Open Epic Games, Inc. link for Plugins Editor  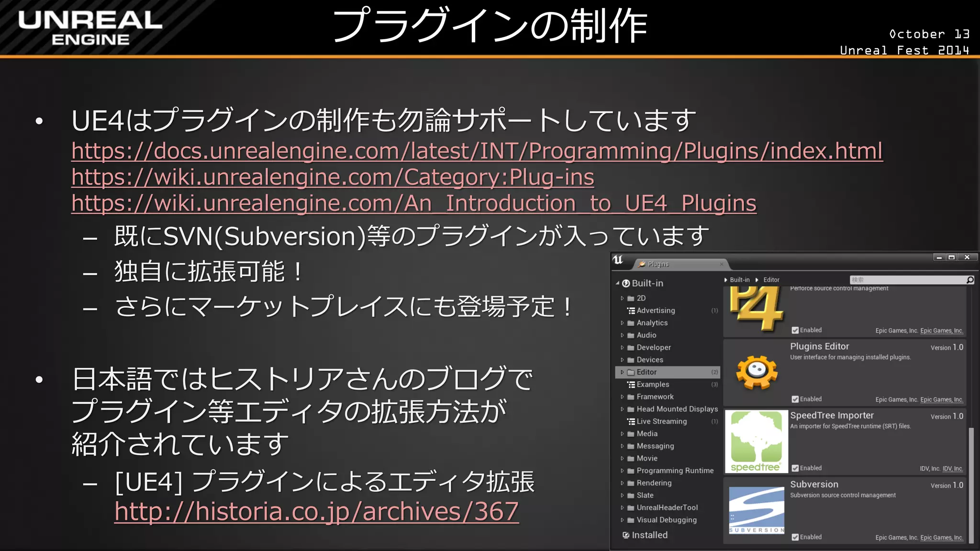[x=942, y=400]
